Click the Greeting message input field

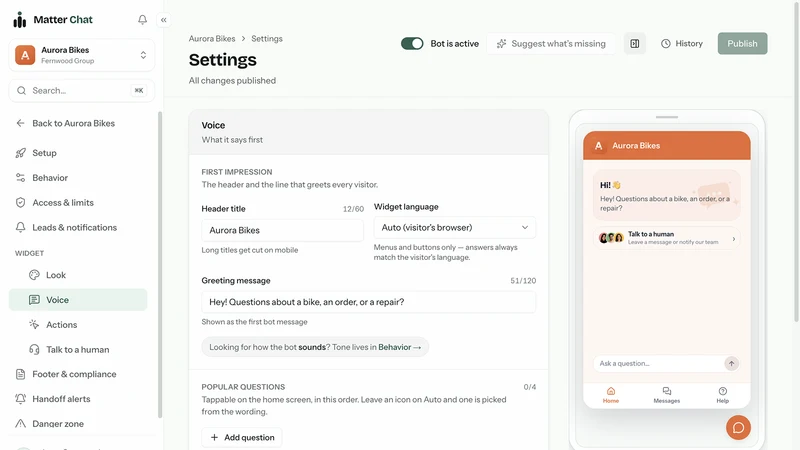368,302
